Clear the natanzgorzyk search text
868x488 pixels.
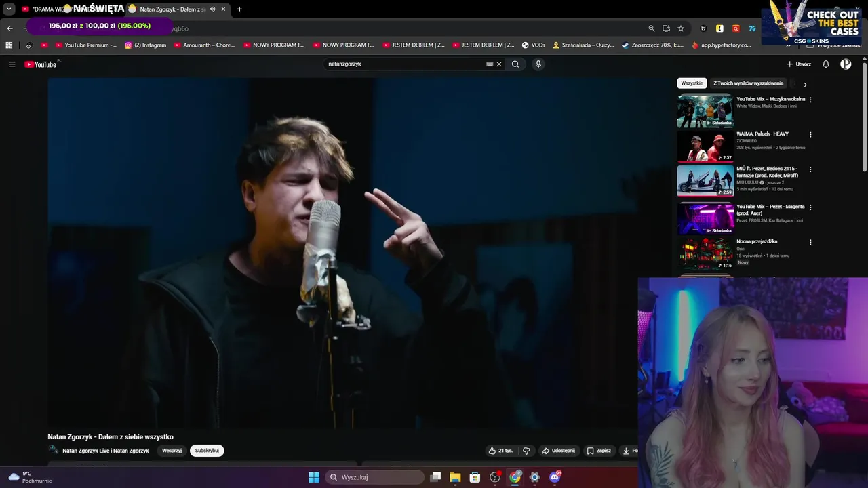pos(499,64)
